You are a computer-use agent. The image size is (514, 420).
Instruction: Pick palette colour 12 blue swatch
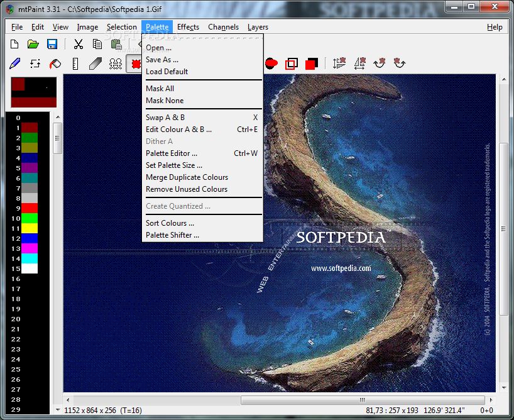[x=30, y=238]
